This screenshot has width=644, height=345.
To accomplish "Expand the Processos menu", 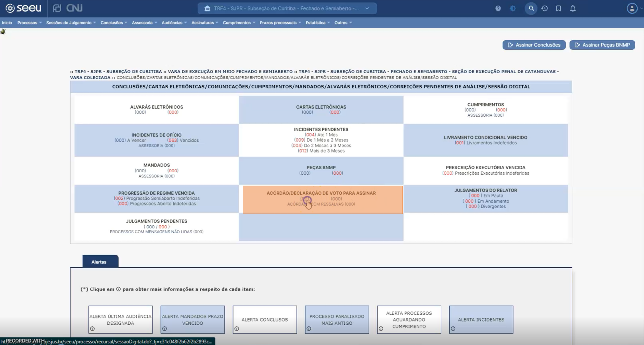I will (x=29, y=23).
